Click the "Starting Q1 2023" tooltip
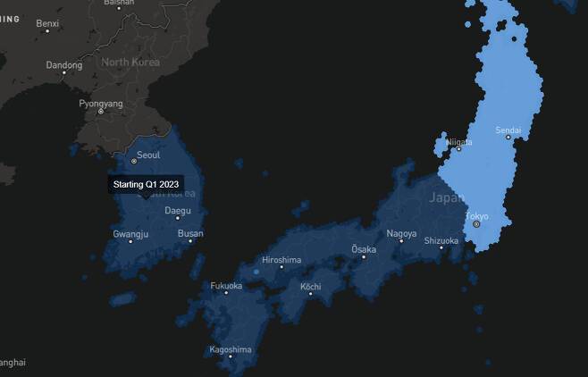Screen dimensions: 588x377 click(x=147, y=184)
